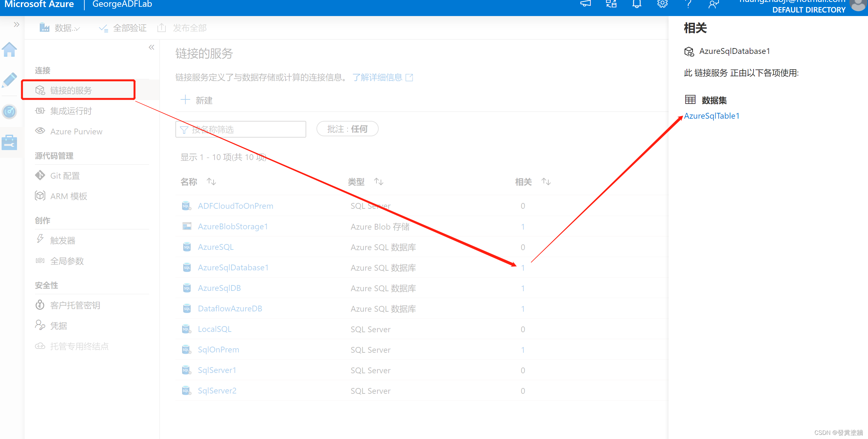
Task: Toggle sorting on the related column
Action: click(x=545, y=182)
